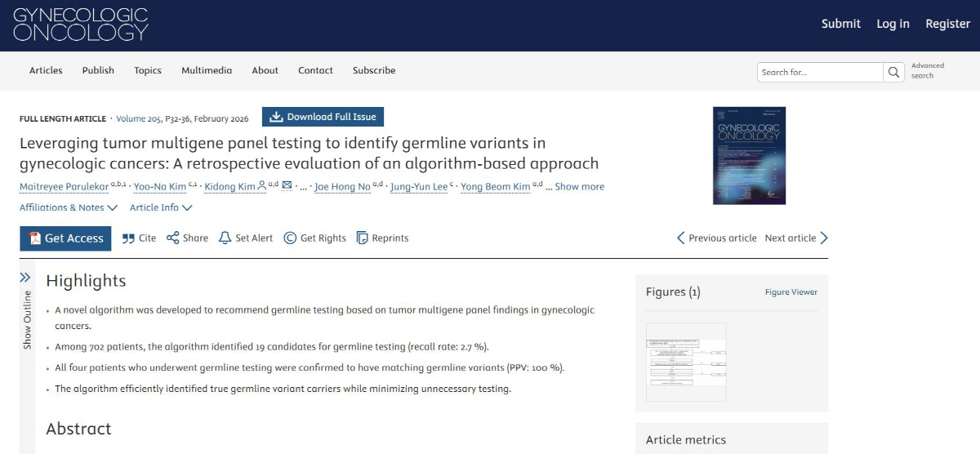980x454 pixels.
Task: Open the Multimedia menu item
Action: tap(207, 70)
